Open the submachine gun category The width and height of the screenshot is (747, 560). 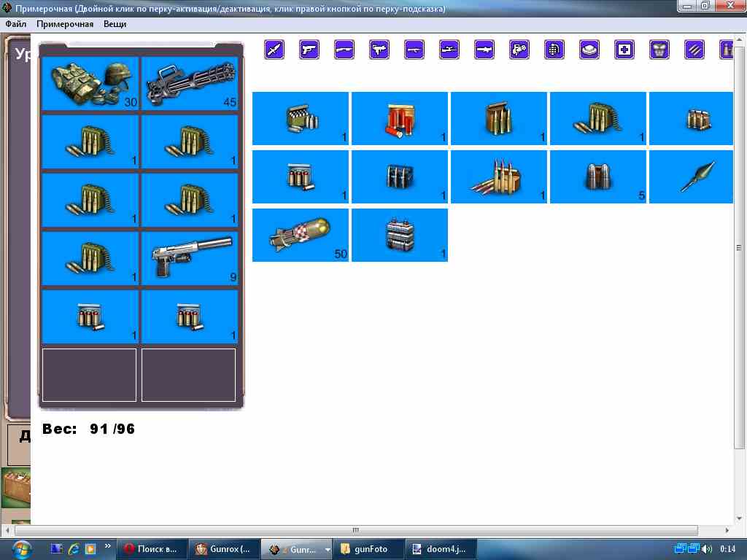point(379,50)
